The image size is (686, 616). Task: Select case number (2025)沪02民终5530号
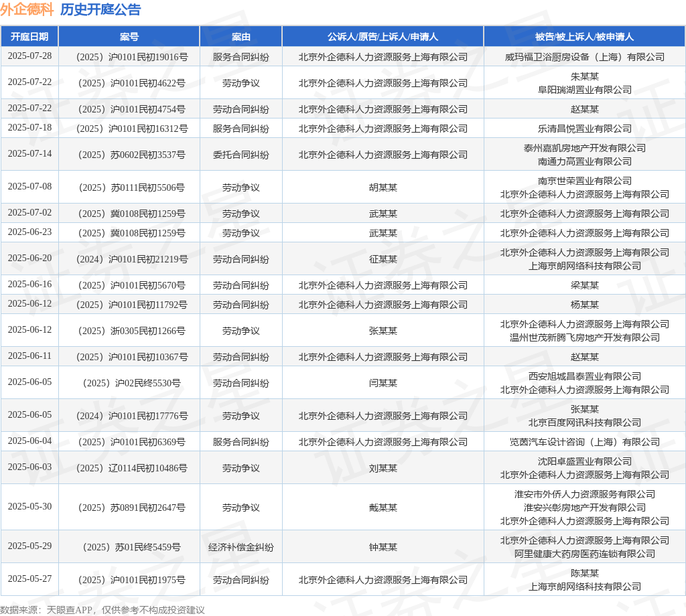tap(132, 383)
